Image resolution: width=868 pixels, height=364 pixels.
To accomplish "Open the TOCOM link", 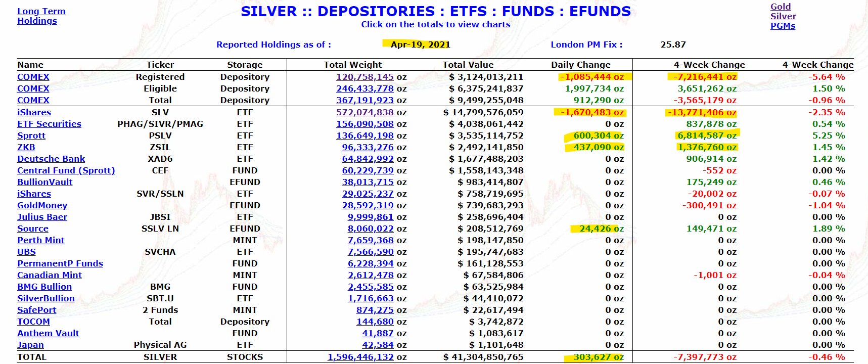I will (33, 322).
